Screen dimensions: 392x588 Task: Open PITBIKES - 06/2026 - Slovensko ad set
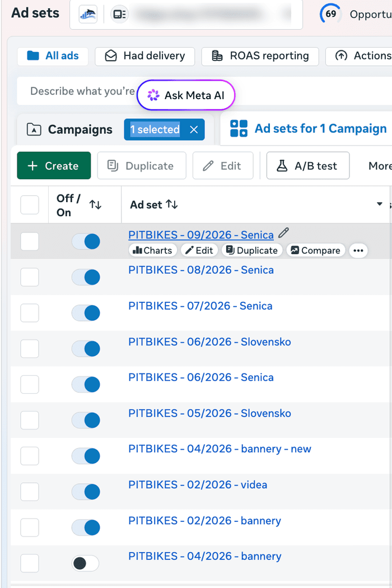coord(209,342)
